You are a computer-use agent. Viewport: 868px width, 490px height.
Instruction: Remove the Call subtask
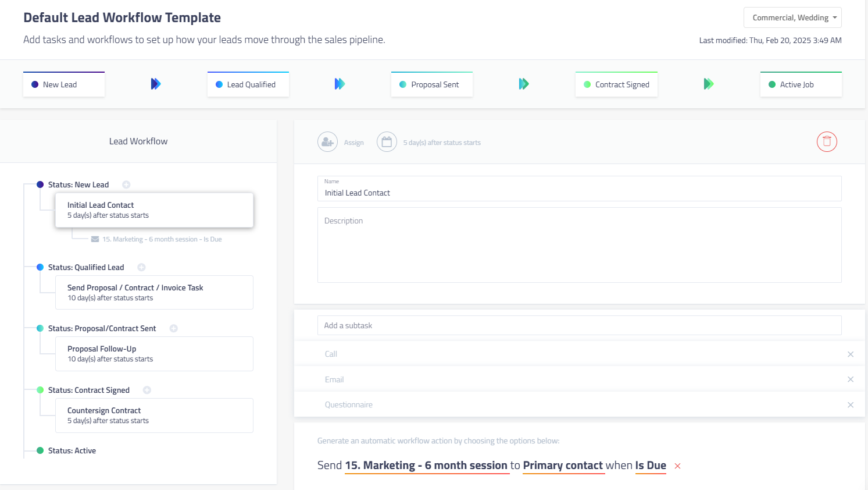[851, 354]
